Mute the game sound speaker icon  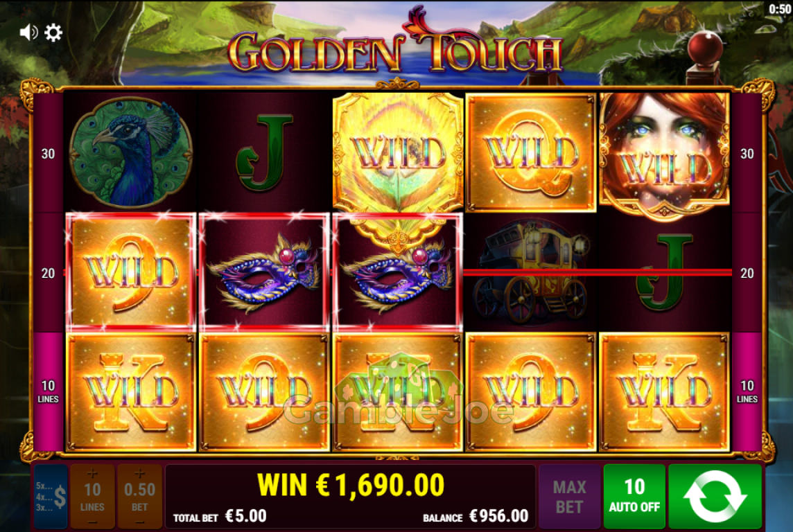(28, 33)
